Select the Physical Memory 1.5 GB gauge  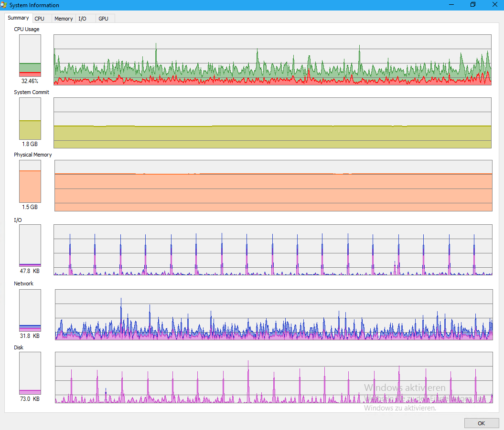(30, 181)
